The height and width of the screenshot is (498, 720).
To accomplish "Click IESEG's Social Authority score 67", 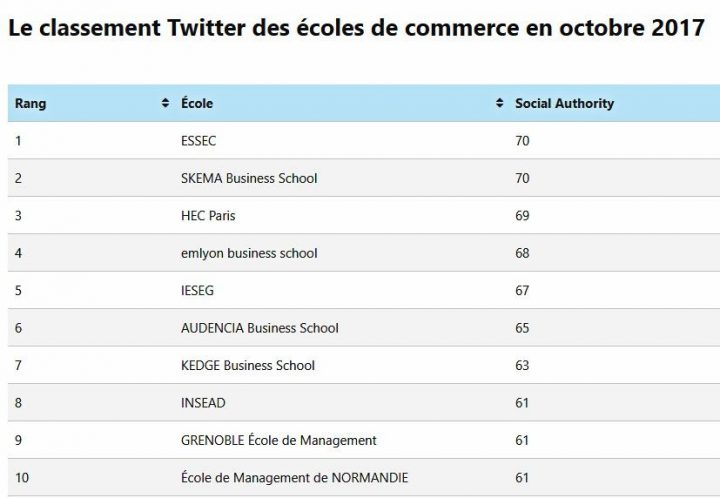I will [522, 291].
